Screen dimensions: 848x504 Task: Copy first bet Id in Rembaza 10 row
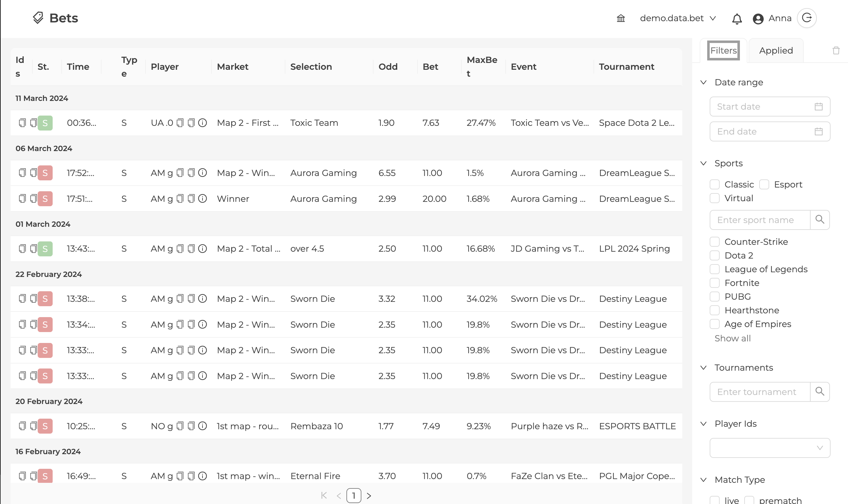22,426
